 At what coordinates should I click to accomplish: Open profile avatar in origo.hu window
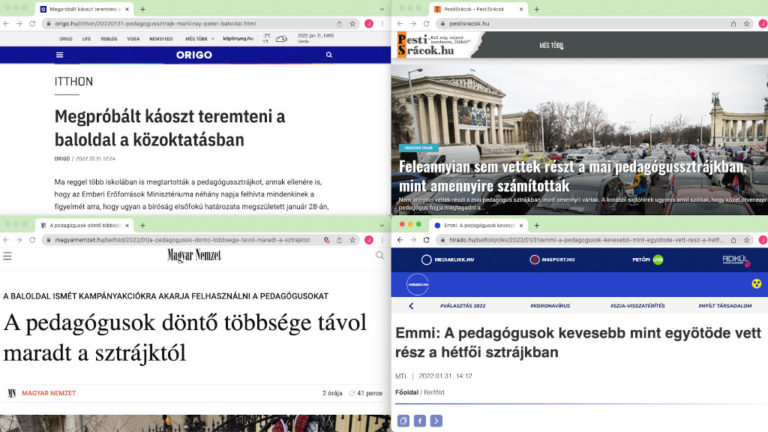pos(369,24)
